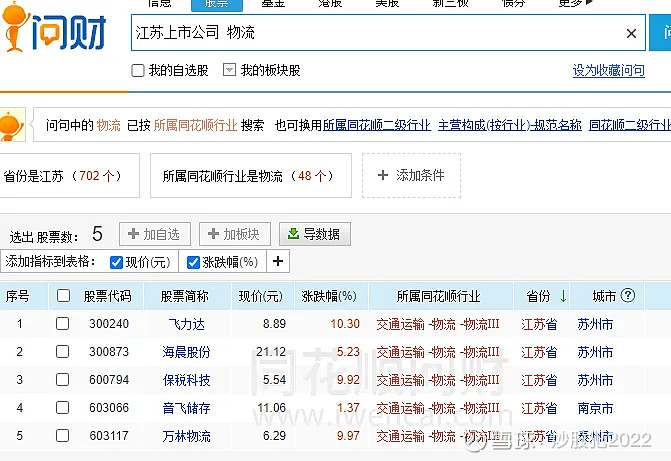Check the box for 603117 row
The image size is (671, 461).
click(x=62, y=436)
